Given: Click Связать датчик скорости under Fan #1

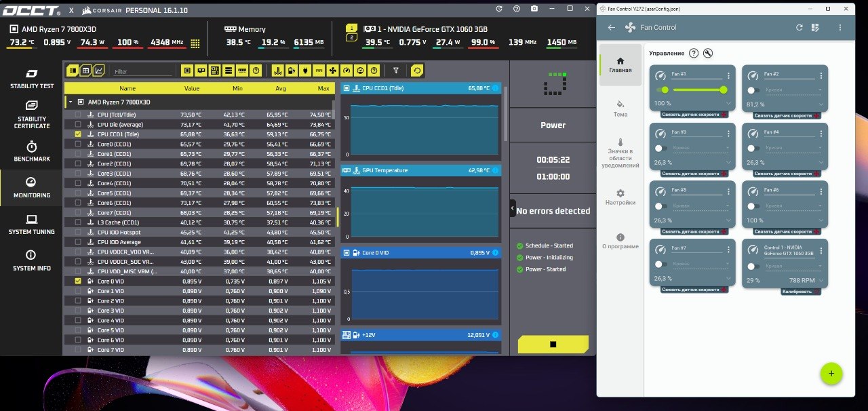Looking at the screenshot, I should (695, 115).
